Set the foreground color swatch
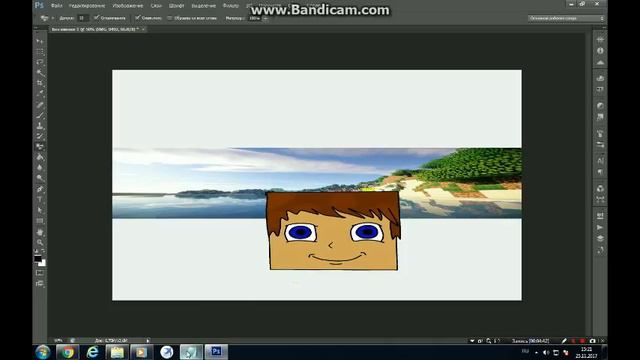Screen dimensions: 640x360 [x=38, y=258]
